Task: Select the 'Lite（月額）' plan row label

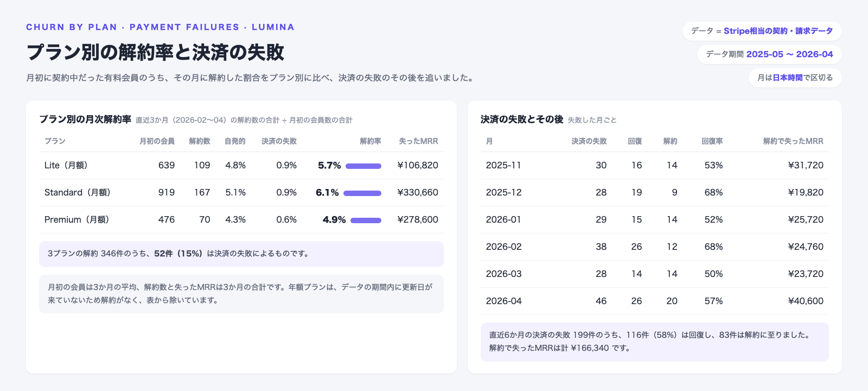Action: coord(66,166)
